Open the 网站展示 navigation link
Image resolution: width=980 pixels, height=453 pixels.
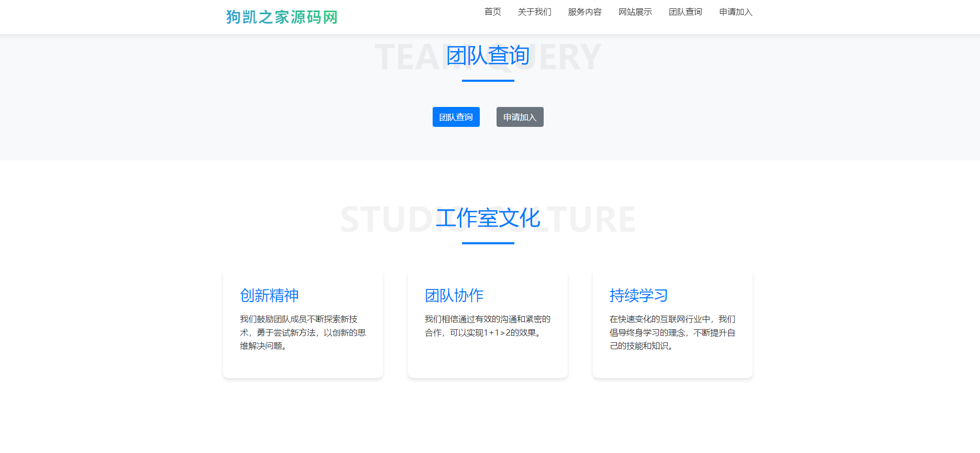[x=635, y=12]
